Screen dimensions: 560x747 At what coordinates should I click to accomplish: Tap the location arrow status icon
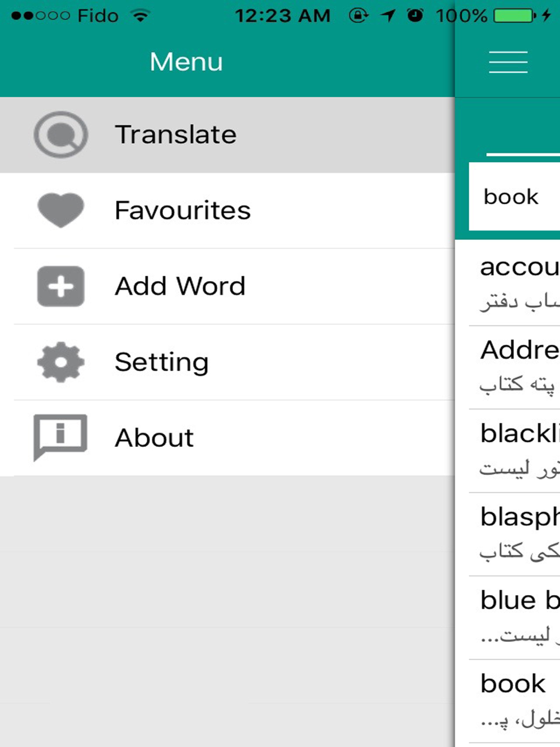pyautogui.click(x=388, y=15)
